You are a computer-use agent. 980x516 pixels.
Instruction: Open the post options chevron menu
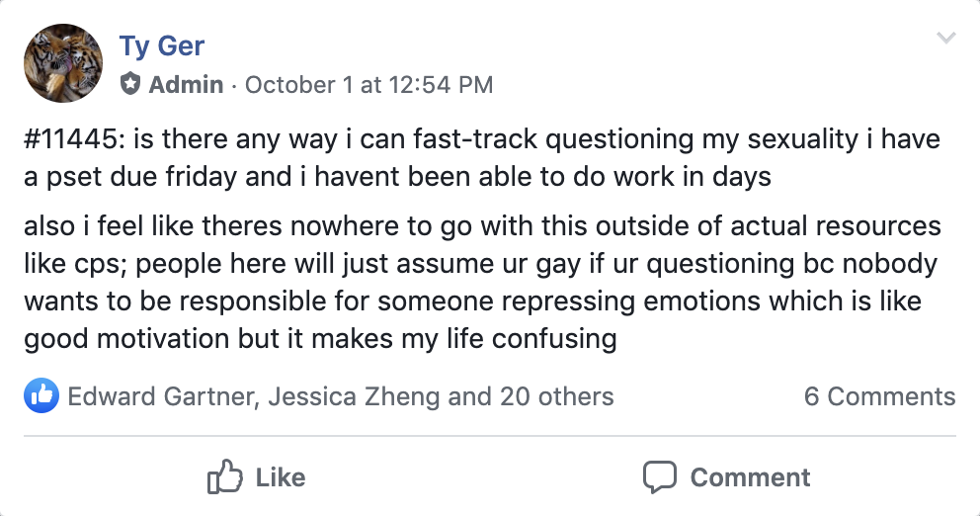pos(945,39)
